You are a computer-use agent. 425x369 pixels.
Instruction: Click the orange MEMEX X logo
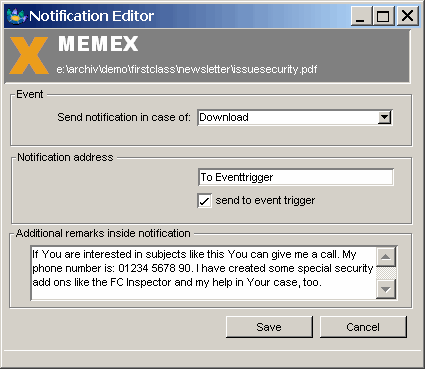pos(29,55)
